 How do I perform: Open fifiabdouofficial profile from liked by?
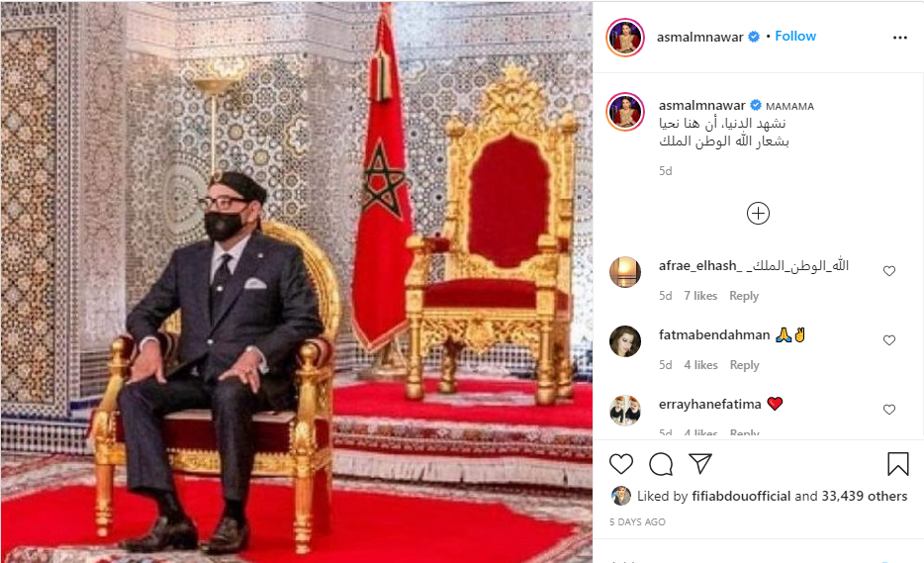click(741, 496)
